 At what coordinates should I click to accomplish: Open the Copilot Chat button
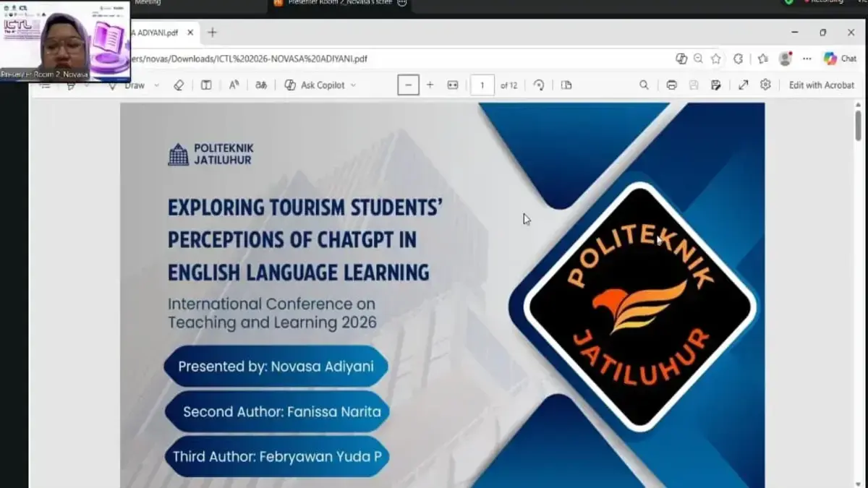click(x=840, y=59)
